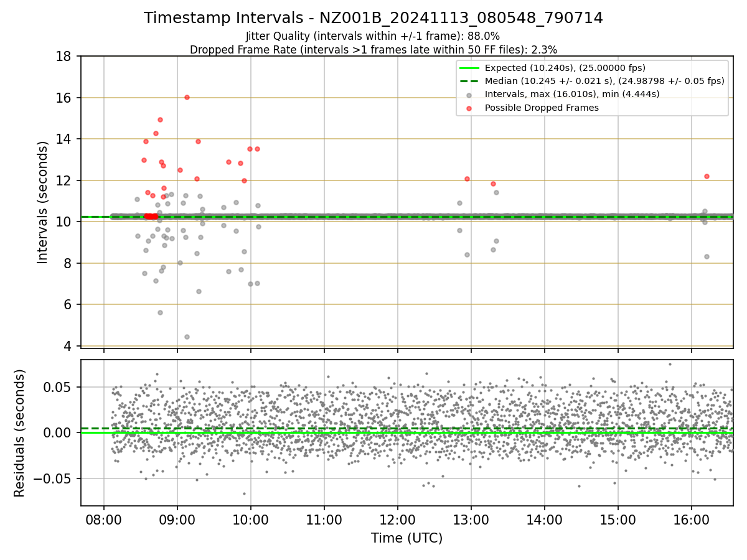The width and height of the screenshot is (747, 560).
Task: Click the 'Dropped Frame Rate' subtitle line showing 2.3%
Action: [374, 49]
